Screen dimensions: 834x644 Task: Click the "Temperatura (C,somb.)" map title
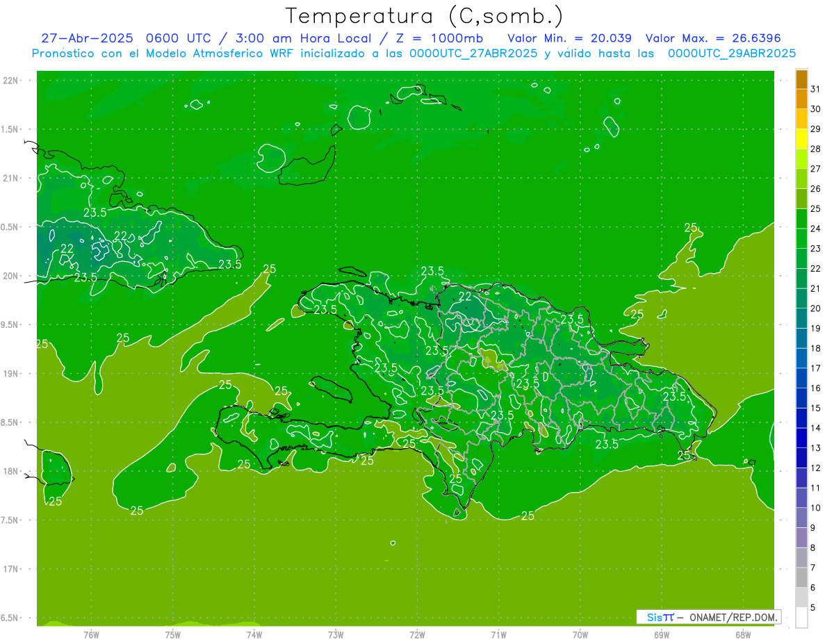pyautogui.click(x=424, y=16)
